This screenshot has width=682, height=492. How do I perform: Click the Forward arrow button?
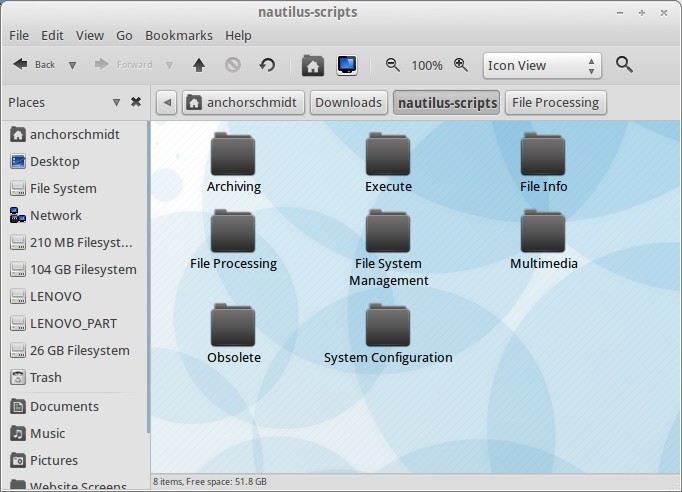pos(123,65)
